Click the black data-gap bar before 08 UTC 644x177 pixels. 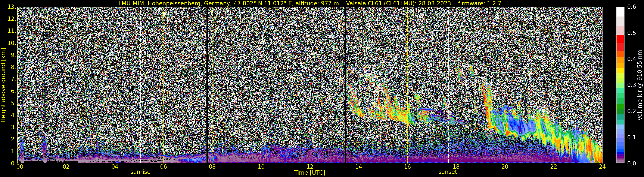coord(207,85)
